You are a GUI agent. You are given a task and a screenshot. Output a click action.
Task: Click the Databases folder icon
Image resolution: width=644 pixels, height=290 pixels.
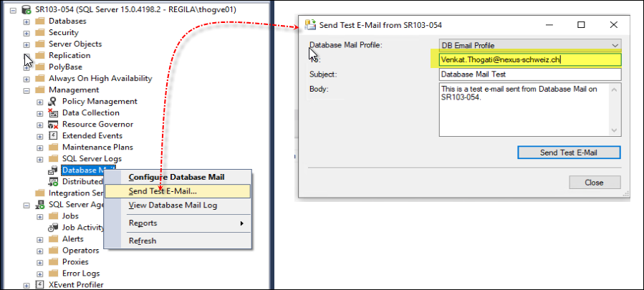[40, 21]
